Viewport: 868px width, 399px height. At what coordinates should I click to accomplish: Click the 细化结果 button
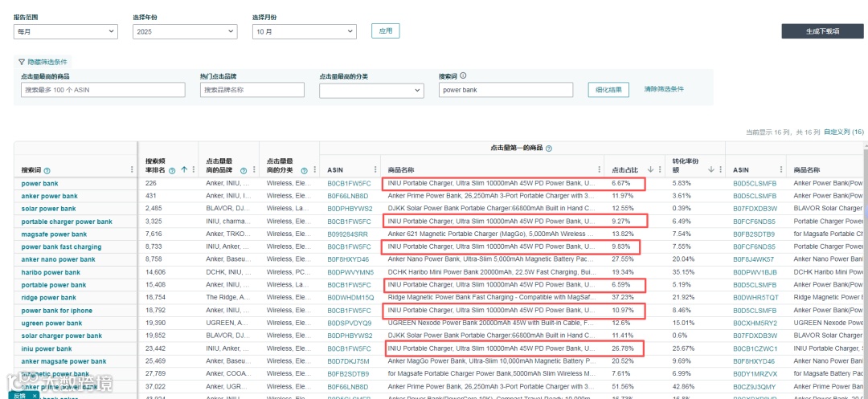coord(608,90)
